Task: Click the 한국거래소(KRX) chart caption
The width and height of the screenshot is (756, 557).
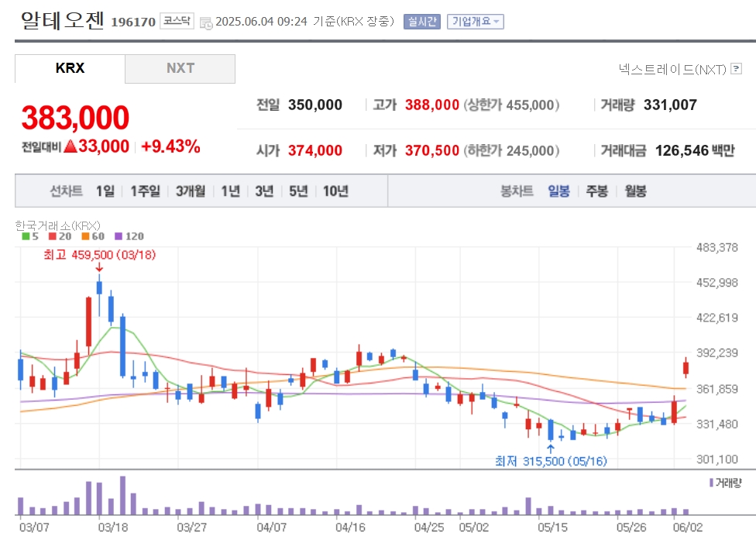Action: (58, 225)
